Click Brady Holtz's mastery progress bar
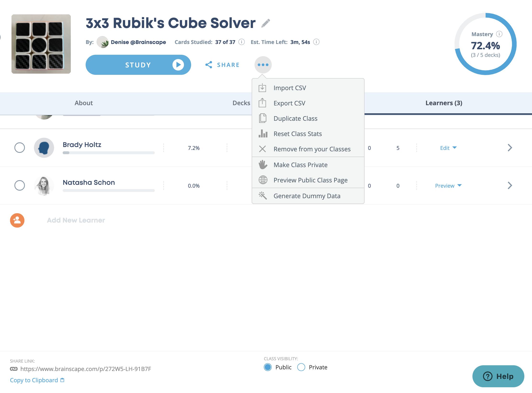This screenshot has width=532, height=393. coord(109,153)
